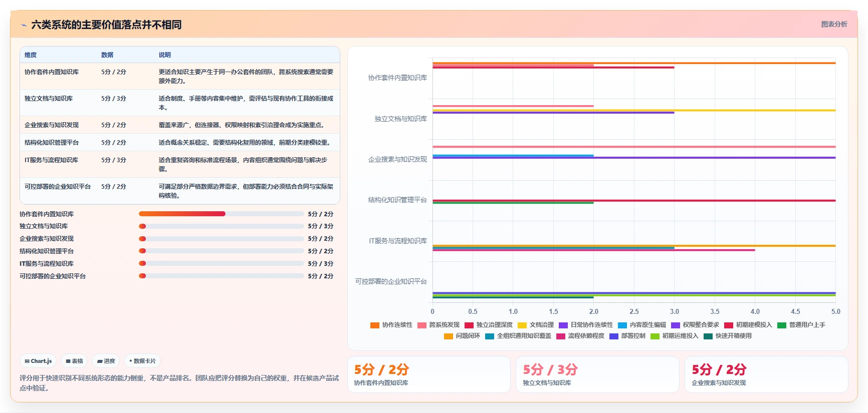Click chart axis label 结构化知识管理平台
The image size is (868, 413).
click(x=397, y=200)
